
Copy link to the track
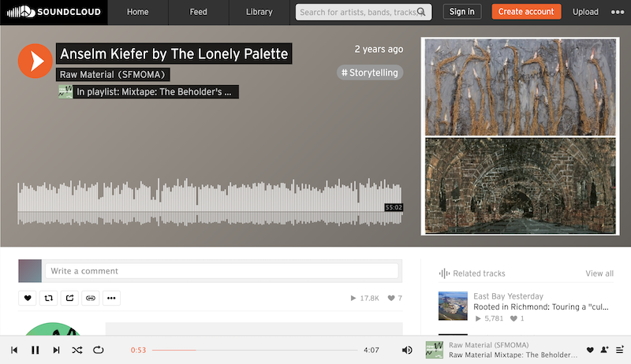click(x=91, y=298)
